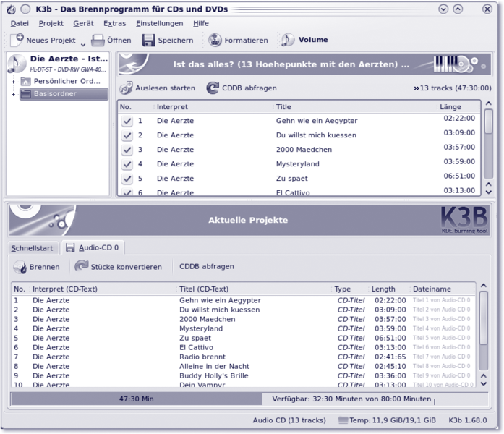The image size is (504, 434).
Task: Start ripping with Auslesen starten icon
Action: pos(126,88)
